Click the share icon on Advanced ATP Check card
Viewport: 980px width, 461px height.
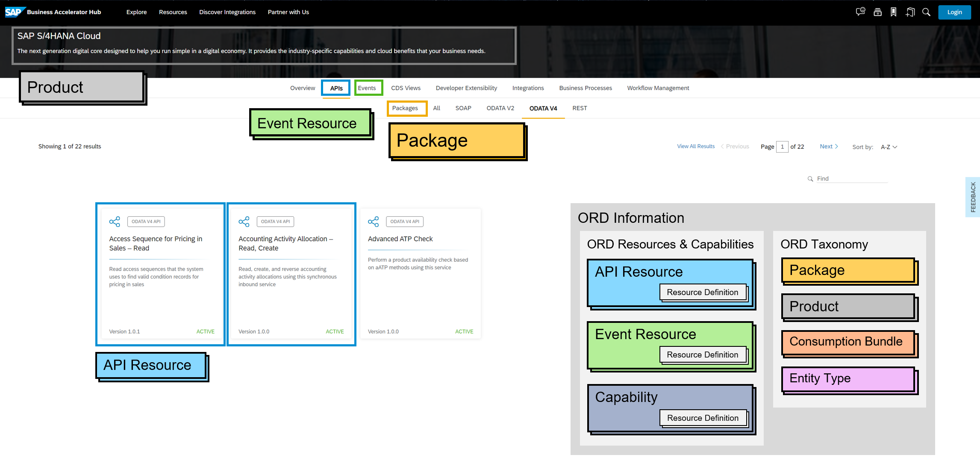point(373,222)
